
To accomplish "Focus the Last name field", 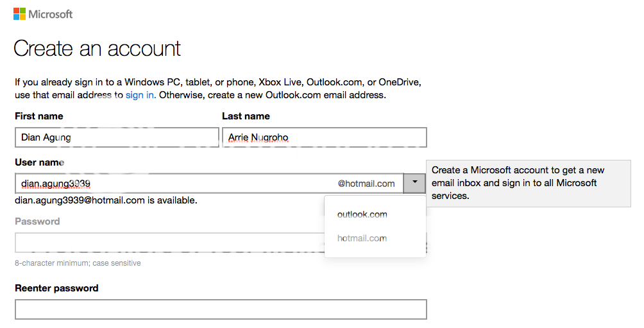I will (x=325, y=137).
